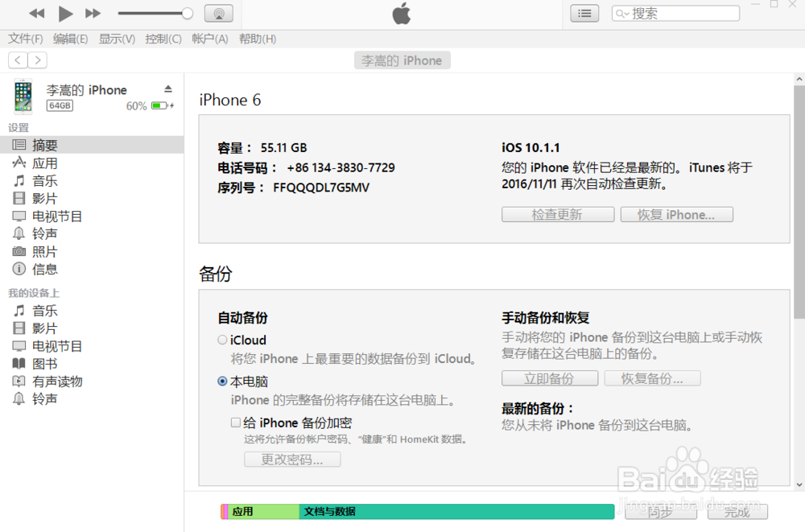Go forward with the right arrow button
Viewport: 805px width, 532px height.
tap(38, 60)
